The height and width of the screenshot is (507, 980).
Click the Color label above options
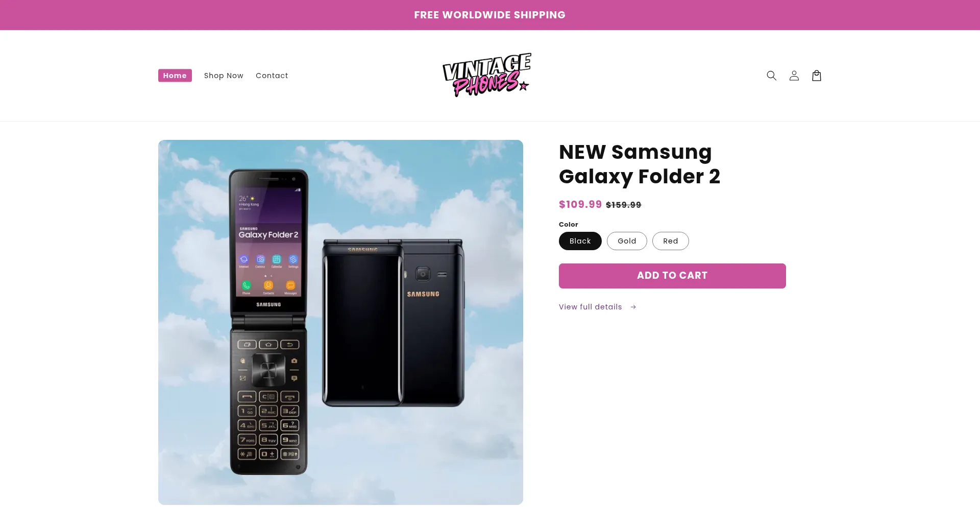click(568, 224)
